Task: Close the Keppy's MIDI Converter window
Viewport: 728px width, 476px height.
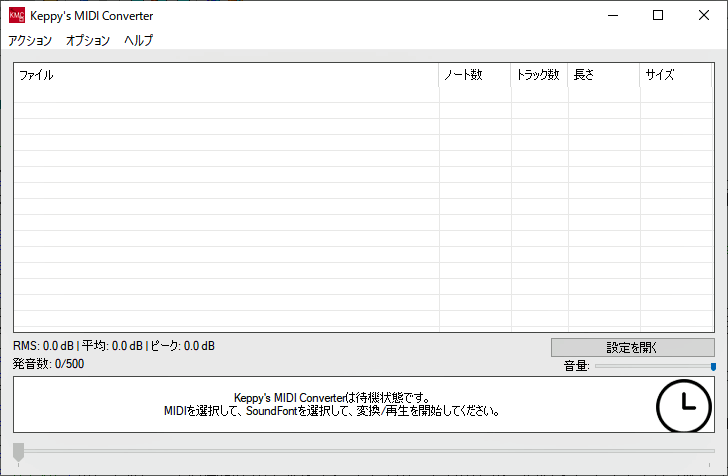Action: click(x=704, y=15)
